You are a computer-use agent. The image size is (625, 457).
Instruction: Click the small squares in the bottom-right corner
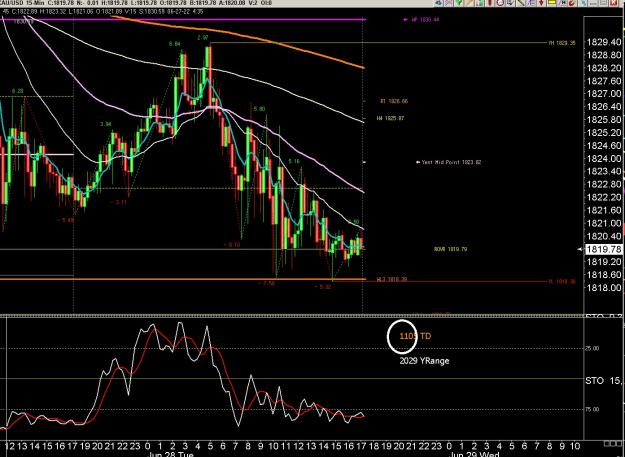pyautogui.click(x=612, y=443)
